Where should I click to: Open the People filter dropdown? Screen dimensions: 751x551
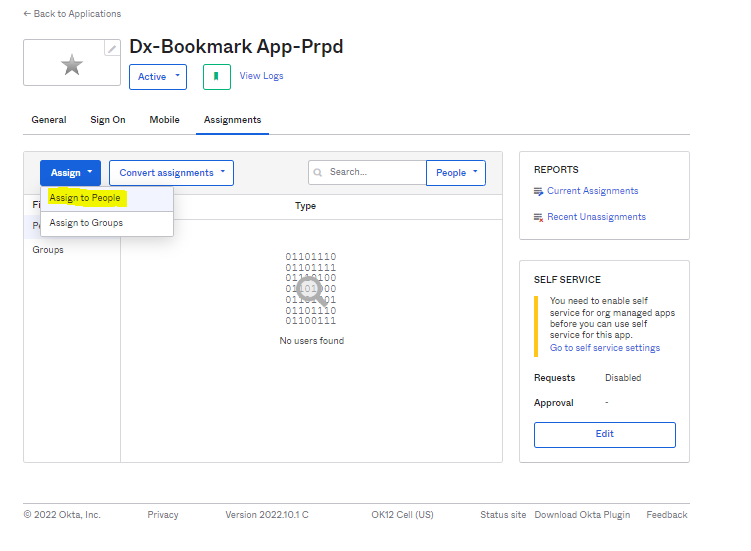(x=455, y=173)
